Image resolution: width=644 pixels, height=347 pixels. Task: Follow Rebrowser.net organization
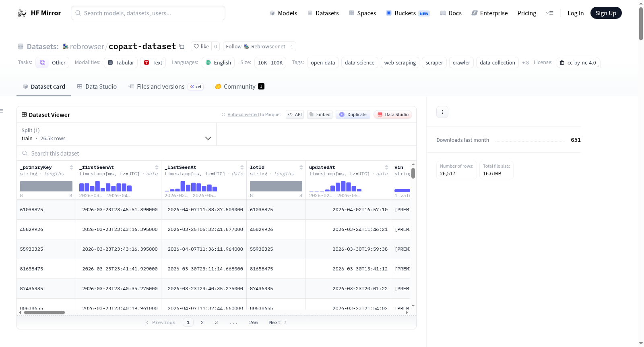point(256,47)
